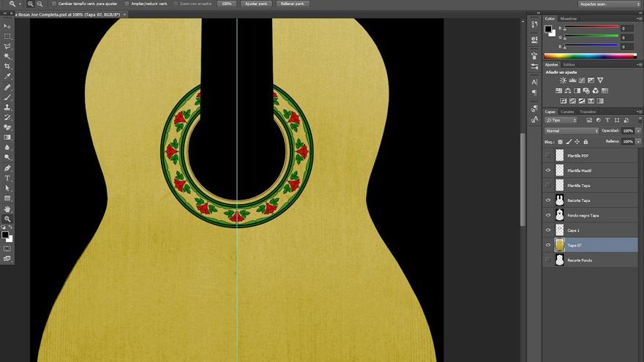The image size is (644, 362).
Task: Show the Plantilla PDF layer
Action: pyautogui.click(x=548, y=156)
